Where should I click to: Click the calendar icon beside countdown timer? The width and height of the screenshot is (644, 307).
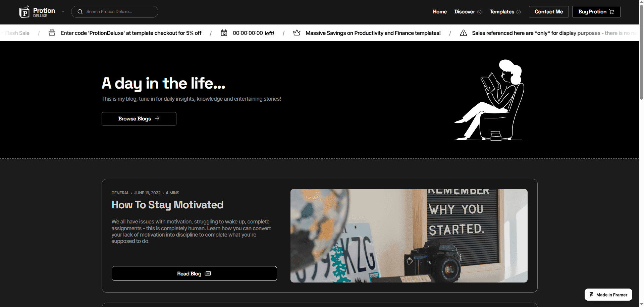point(224,33)
